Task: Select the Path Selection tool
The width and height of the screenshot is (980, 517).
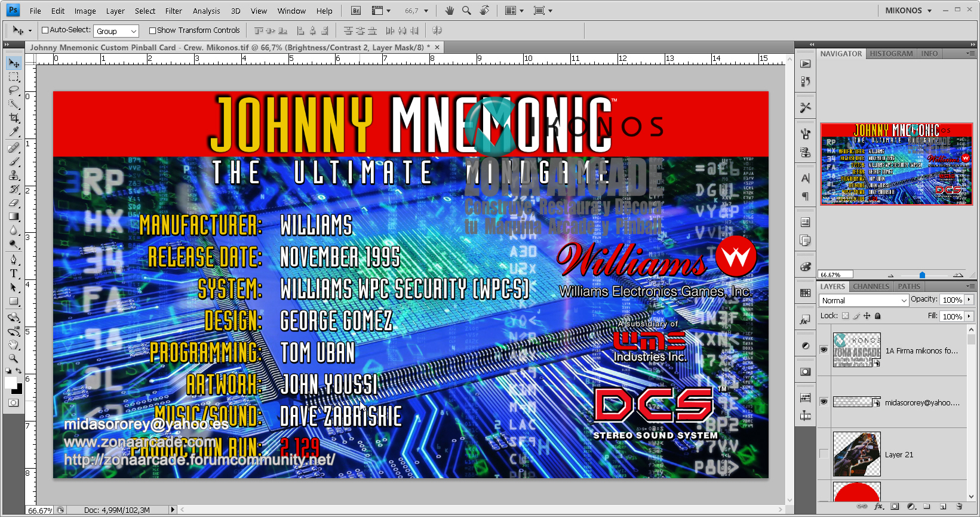Action: [14, 287]
